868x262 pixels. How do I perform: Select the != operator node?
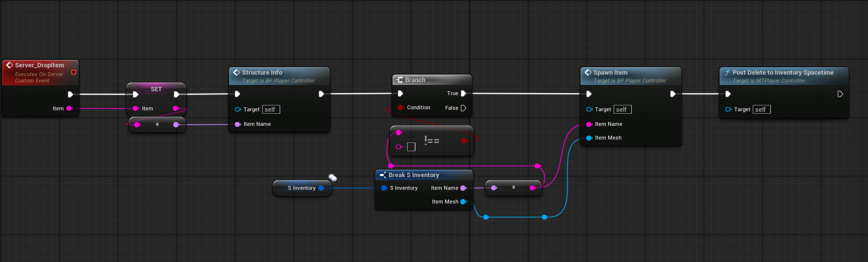432,141
